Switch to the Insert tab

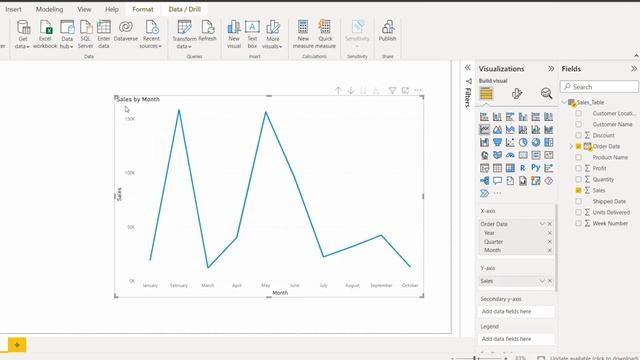(13, 9)
